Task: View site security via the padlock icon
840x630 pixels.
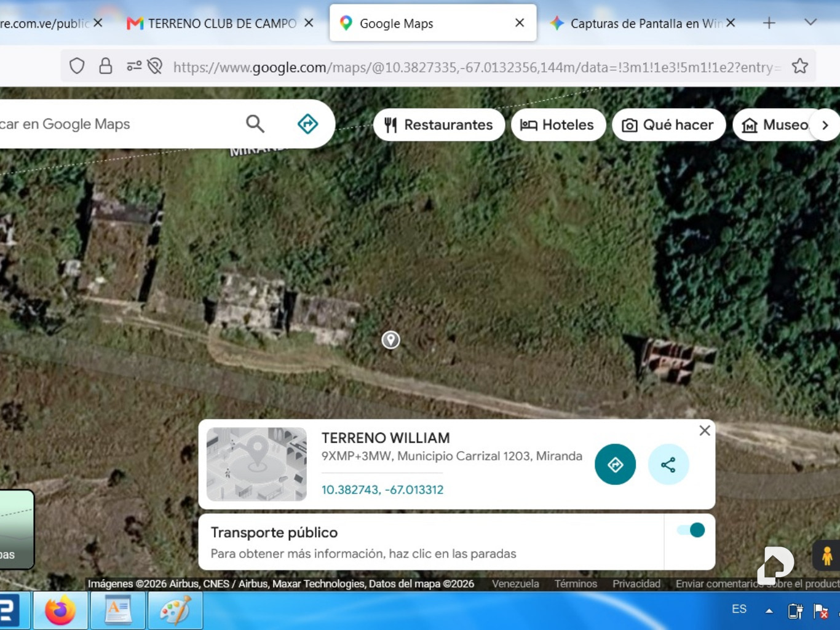Action: 106,66
